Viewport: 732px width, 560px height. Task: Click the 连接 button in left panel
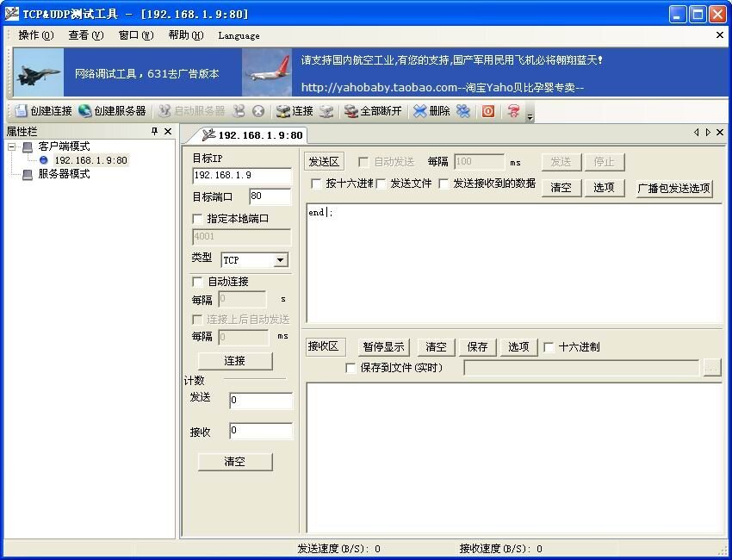pyautogui.click(x=235, y=361)
